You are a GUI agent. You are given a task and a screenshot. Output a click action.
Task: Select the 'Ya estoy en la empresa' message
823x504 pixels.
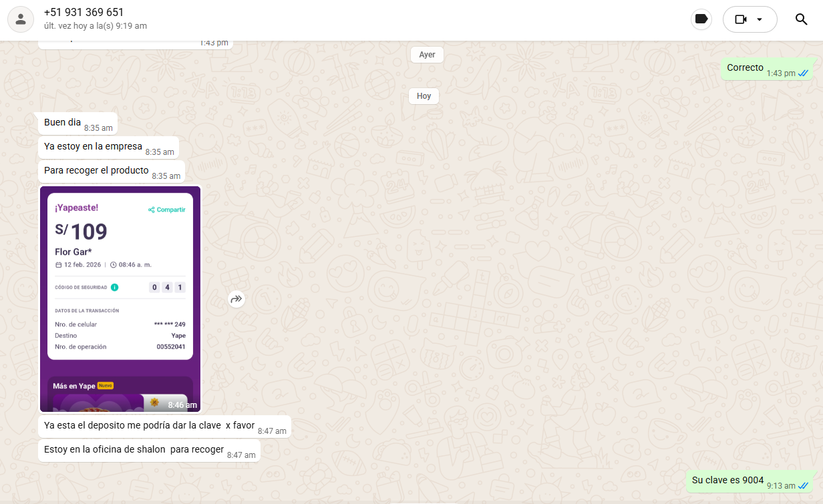[93, 147]
